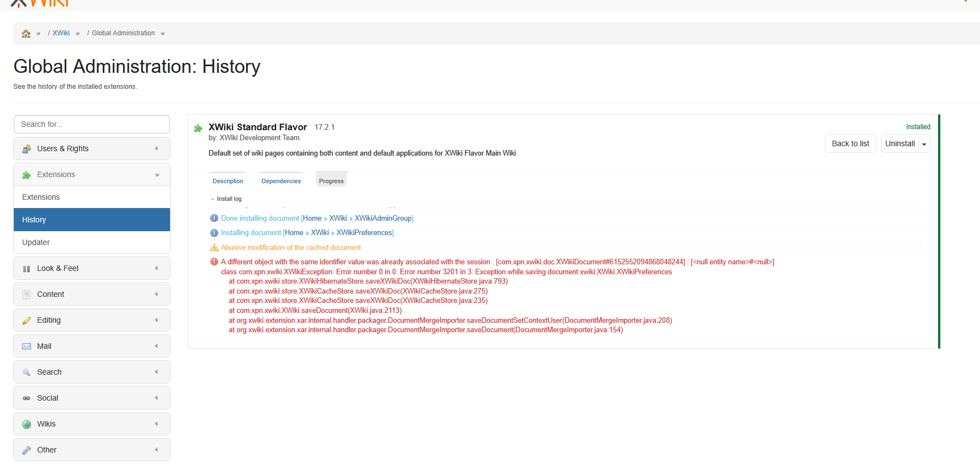980x474 pixels.
Task: Click the home icon in breadcrumb
Action: [26, 34]
